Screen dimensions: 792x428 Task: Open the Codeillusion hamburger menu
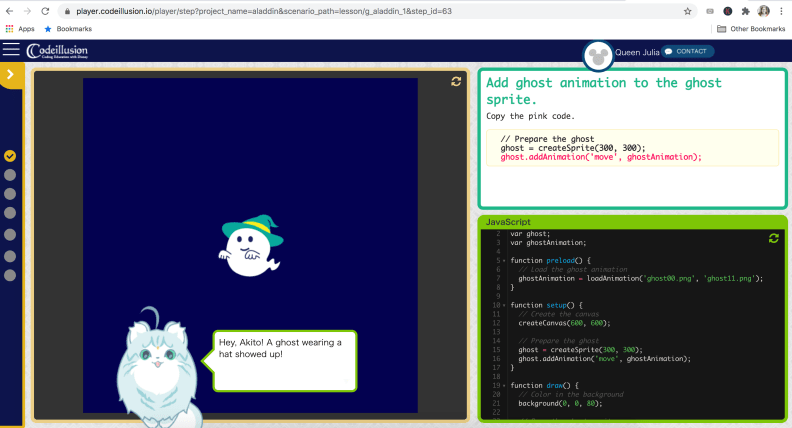click(x=11, y=50)
